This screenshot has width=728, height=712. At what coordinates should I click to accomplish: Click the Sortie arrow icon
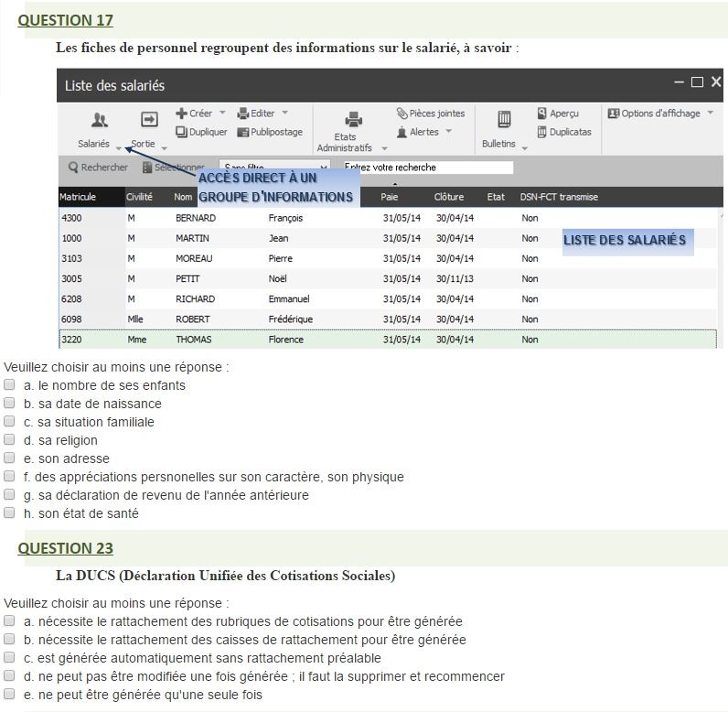point(149,119)
